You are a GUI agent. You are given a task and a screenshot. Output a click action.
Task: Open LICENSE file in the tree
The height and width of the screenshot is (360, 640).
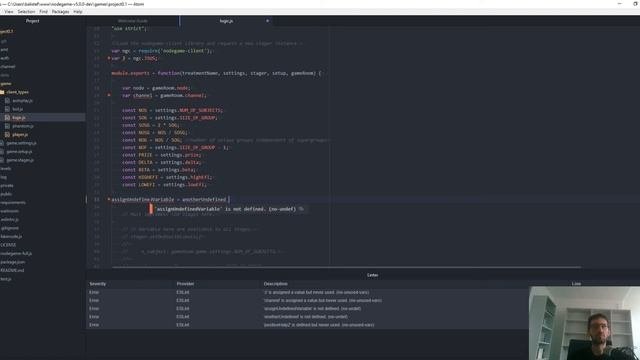coord(8,245)
